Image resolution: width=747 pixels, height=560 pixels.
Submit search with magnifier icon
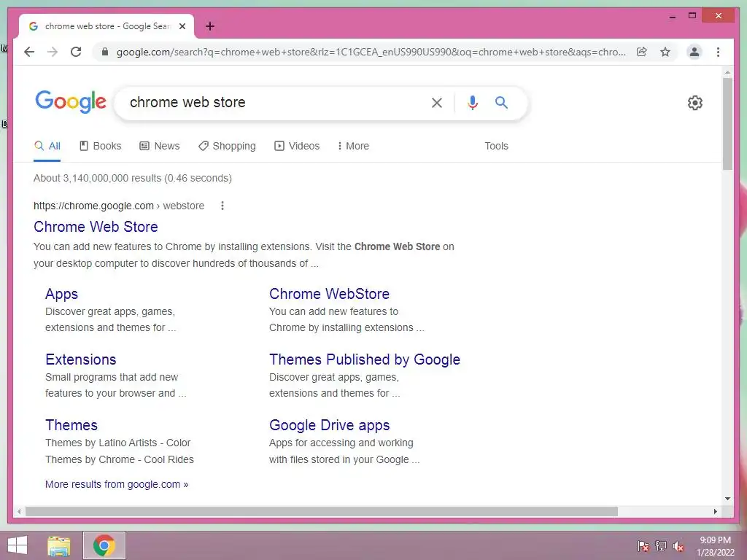coord(501,102)
